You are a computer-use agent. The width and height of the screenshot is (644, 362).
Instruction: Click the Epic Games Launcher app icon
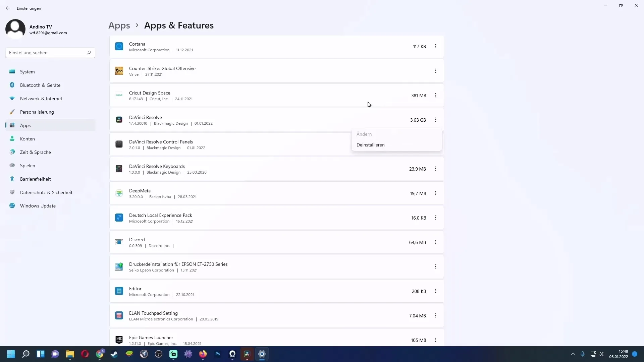click(119, 340)
